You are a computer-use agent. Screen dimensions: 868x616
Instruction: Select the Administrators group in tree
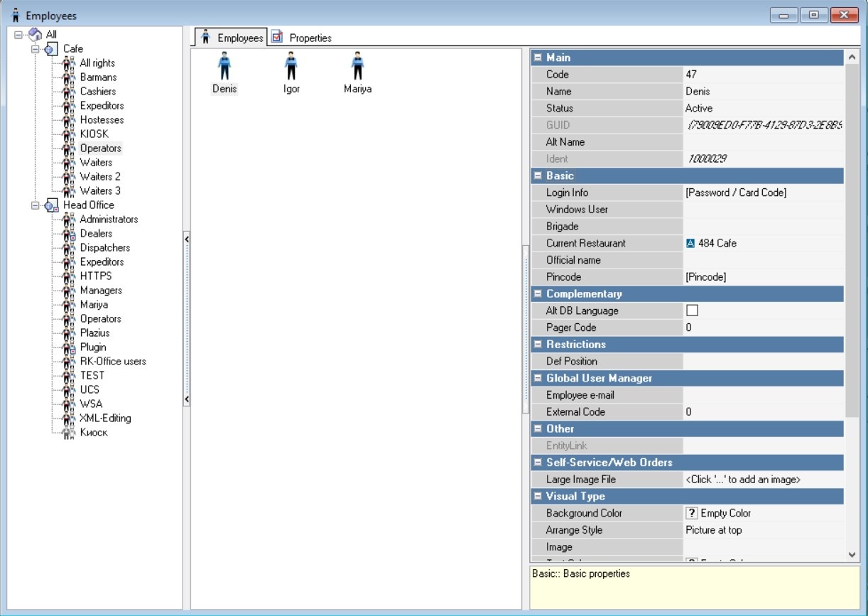[109, 220]
